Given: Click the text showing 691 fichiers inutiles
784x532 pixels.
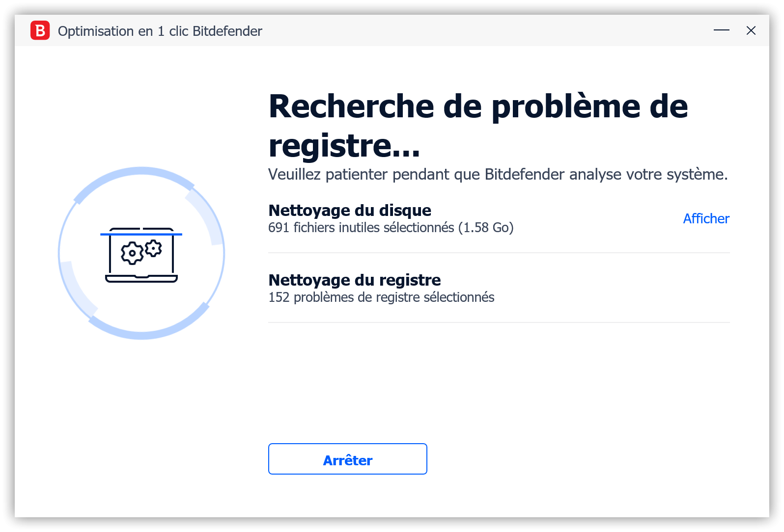Looking at the screenshot, I should (391, 227).
